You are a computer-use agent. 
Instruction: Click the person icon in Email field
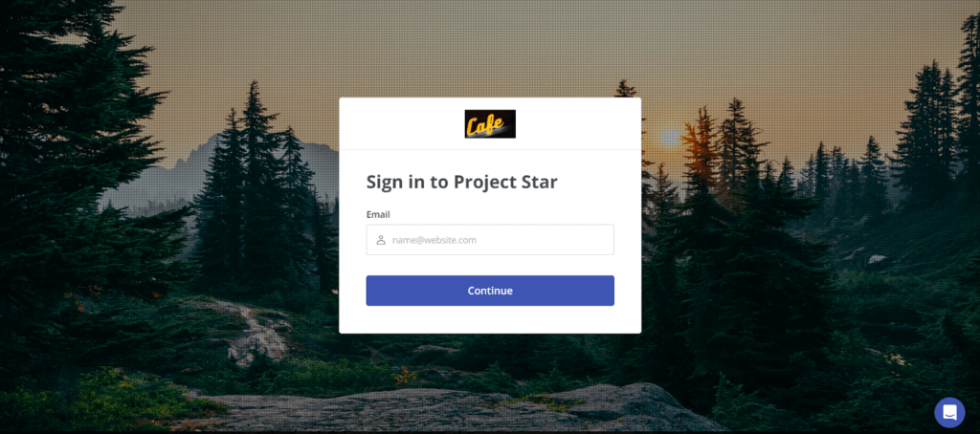click(381, 240)
